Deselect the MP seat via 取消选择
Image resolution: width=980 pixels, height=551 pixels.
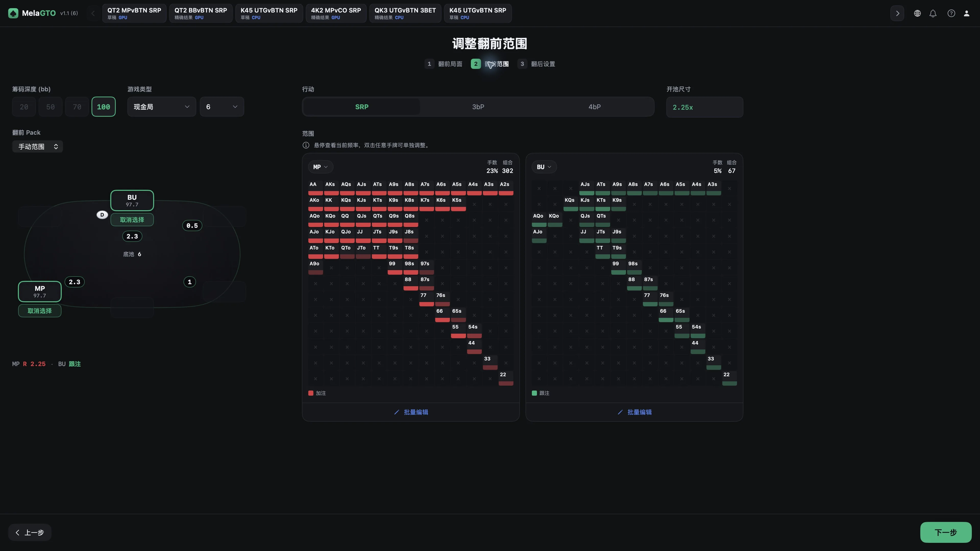tap(40, 311)
